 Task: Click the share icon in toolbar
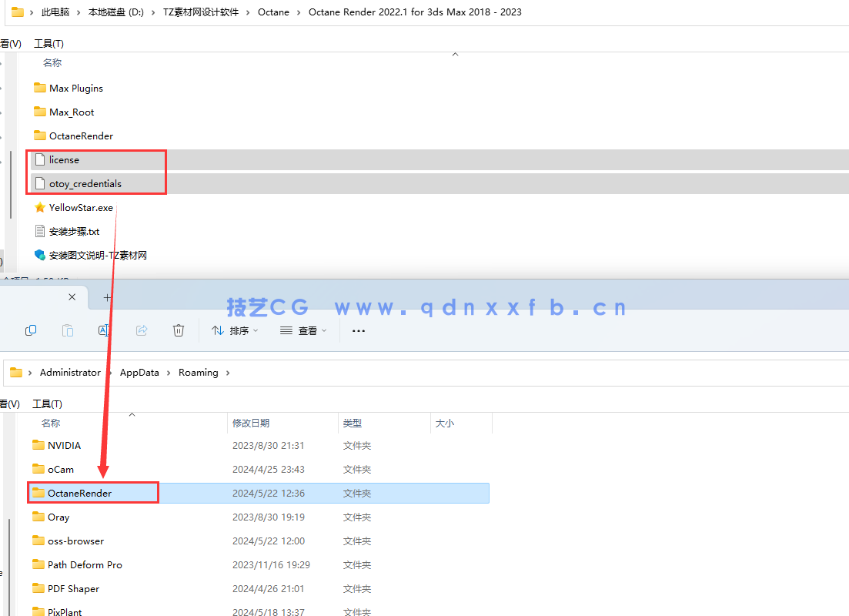[142, 330]
